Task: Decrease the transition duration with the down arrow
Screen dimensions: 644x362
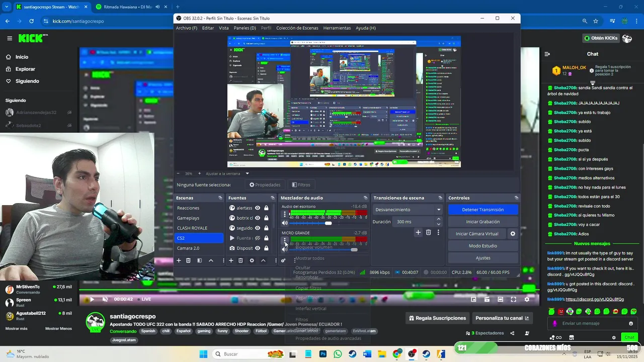Action: point(439,224)
